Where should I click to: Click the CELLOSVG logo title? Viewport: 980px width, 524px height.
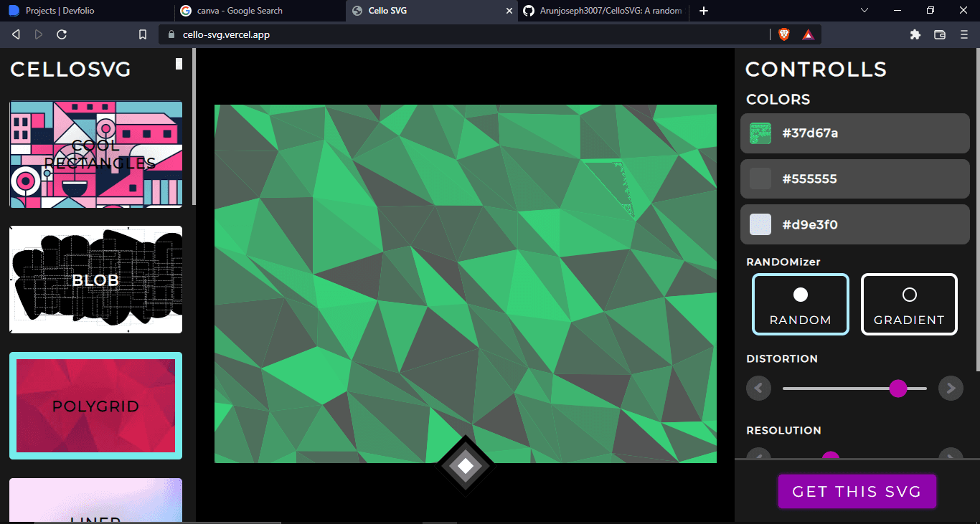click(x=70, y=70)
